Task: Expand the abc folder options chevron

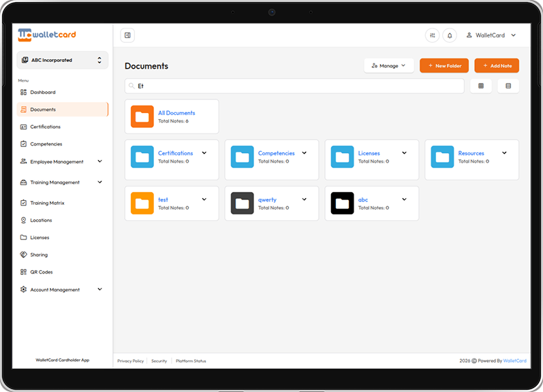Action: (404, 199)
